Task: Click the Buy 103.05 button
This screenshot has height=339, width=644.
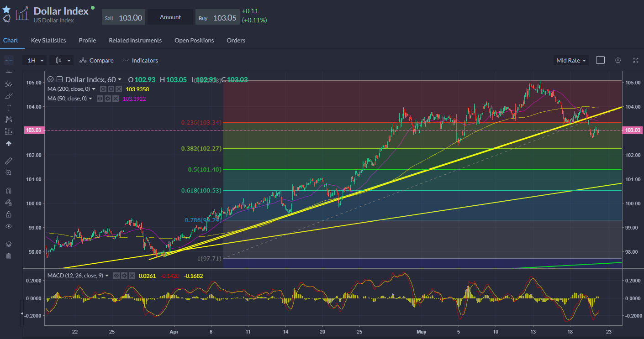Action: [217, 18]
